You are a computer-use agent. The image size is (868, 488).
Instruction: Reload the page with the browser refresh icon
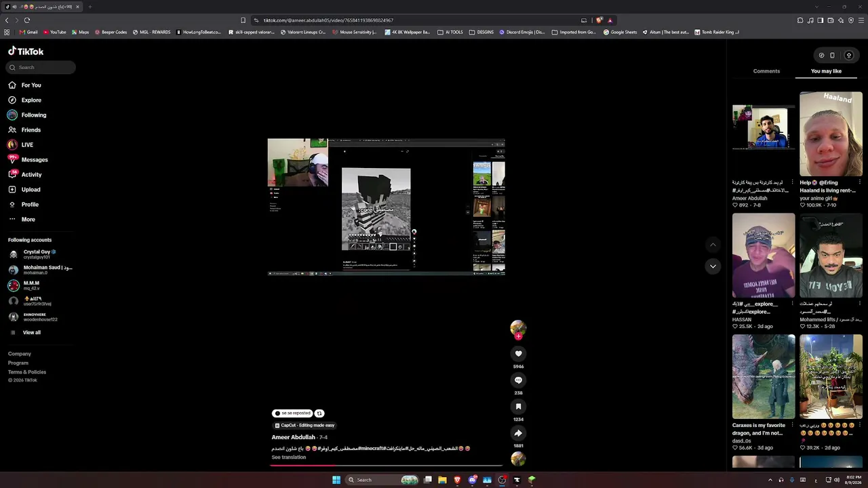coord(27,20)
